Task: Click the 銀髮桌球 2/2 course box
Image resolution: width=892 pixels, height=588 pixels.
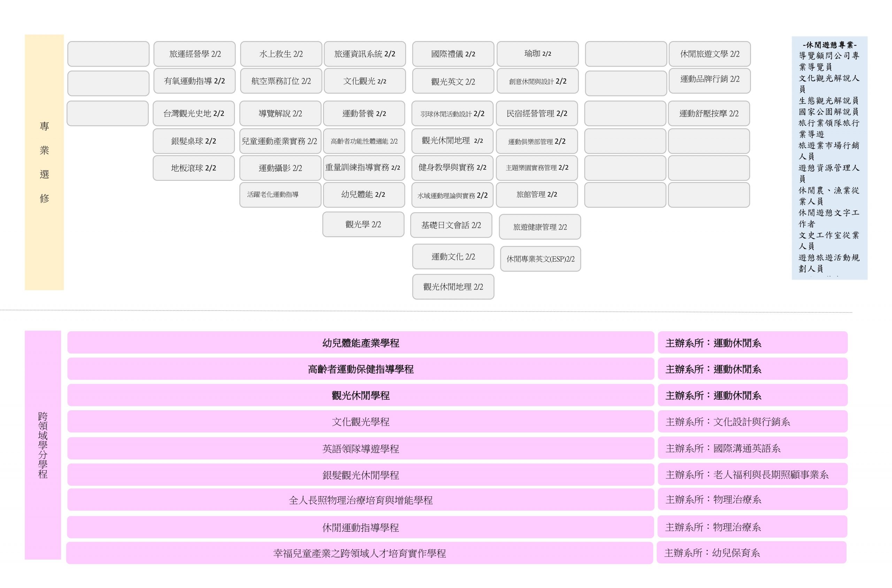Action: click(x=194, y=141)
